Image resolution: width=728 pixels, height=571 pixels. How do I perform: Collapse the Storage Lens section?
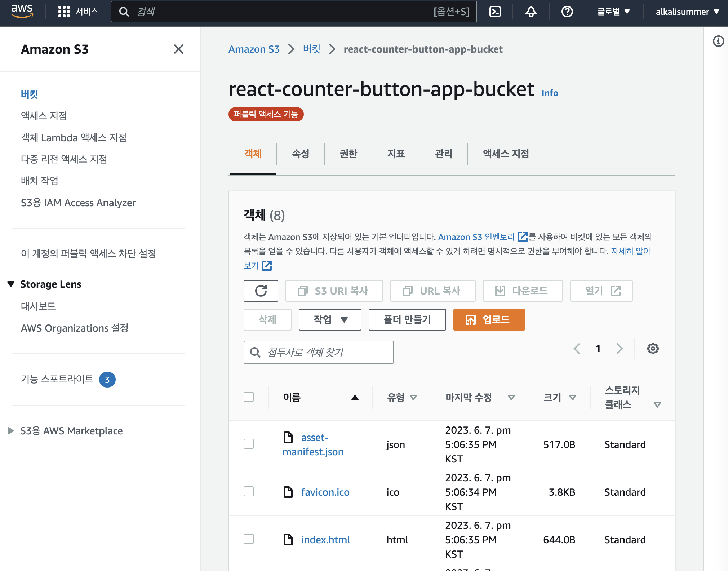click(11, 284)
